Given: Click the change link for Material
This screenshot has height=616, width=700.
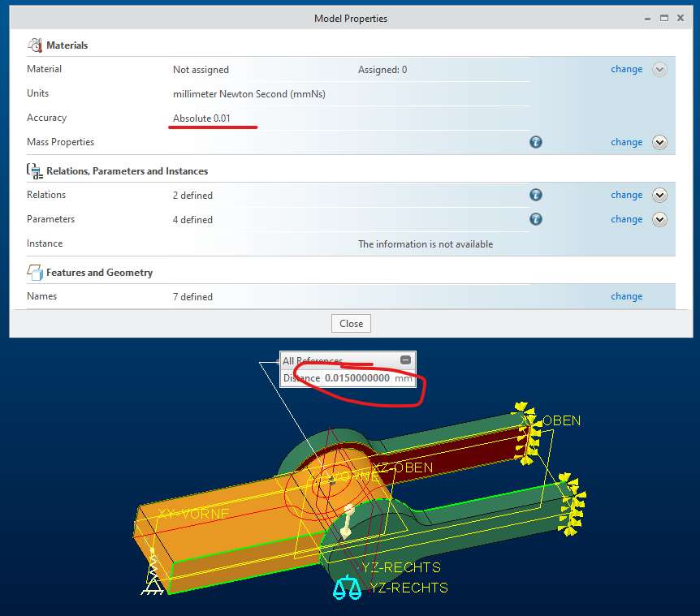Looking at the screenshot, I should coord(626,69).
